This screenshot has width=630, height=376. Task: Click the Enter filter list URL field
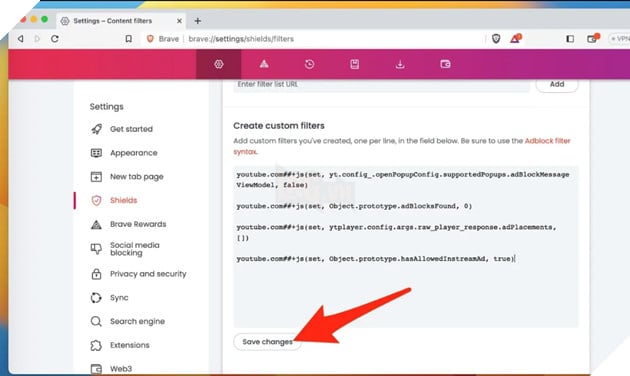pos(382,84)
